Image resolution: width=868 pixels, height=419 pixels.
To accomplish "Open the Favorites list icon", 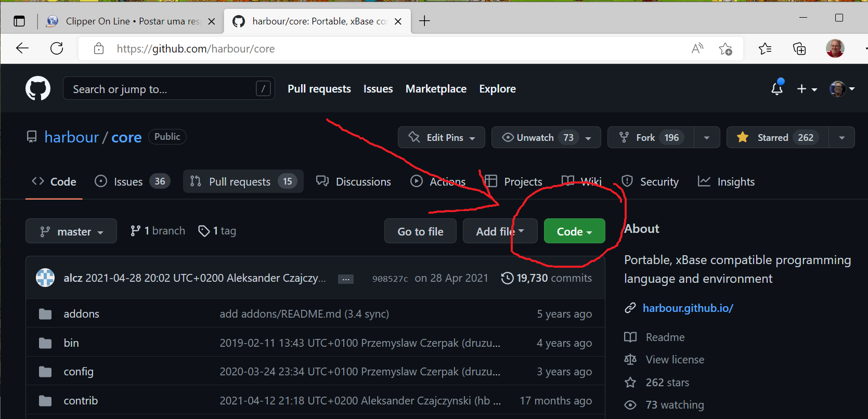I will (765, 48).
